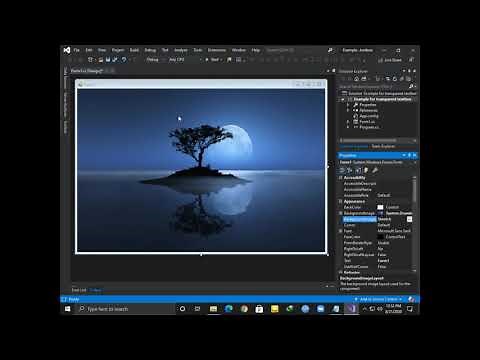Click the taskbar search box
Screen dimensions: 480x360
pyautogui.click(x=126, y=309)
